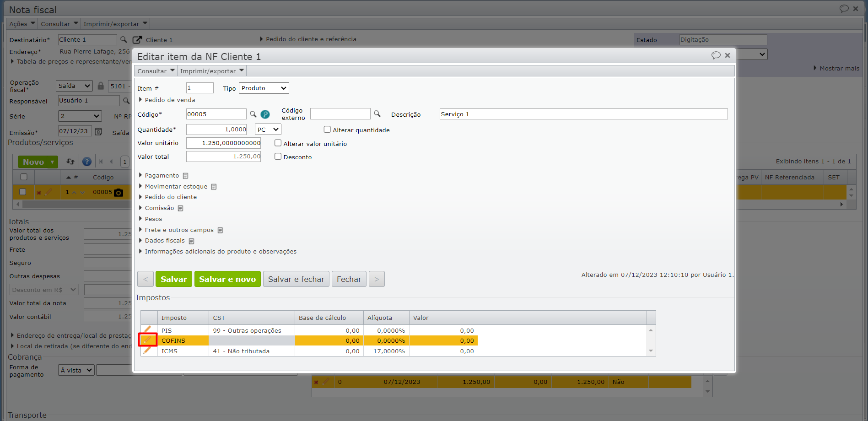The height and width of the screenshot is (421, 868).
Task: Click the green Salvar button
Action: coord(174,279)
